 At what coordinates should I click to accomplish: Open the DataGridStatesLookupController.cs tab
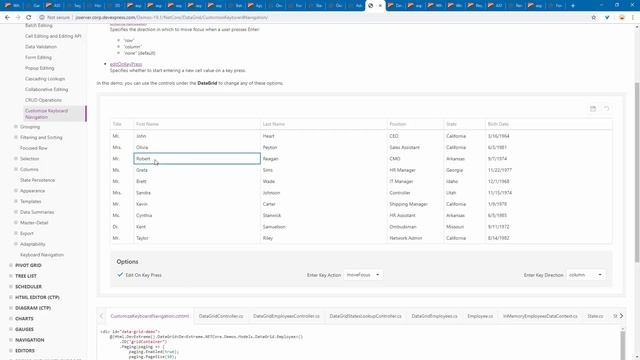tap(365, 316)
